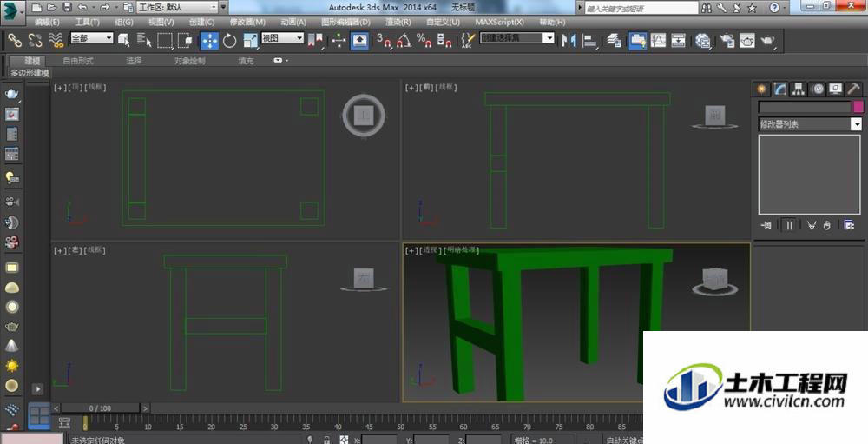Viewport: 868px width, 444px height.
Task: Open the 编辑(E) menu
Action: [47, 23]
